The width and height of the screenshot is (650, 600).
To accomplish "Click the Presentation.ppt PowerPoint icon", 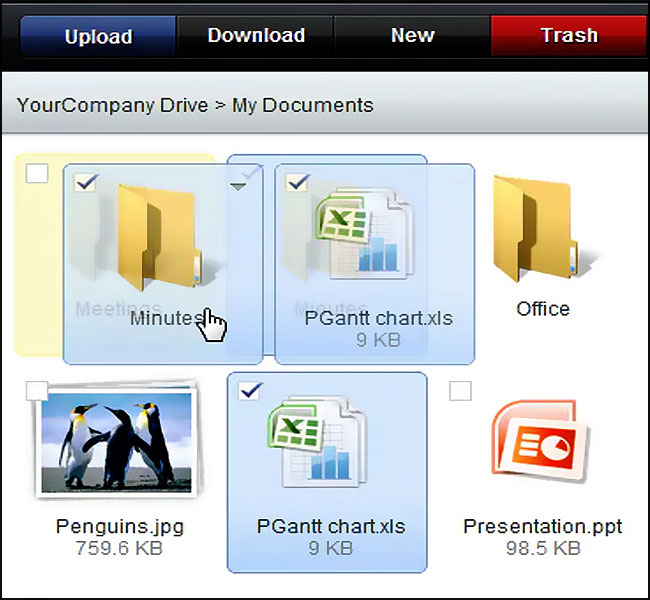I will pyautogui.click(x=540, y=442).
